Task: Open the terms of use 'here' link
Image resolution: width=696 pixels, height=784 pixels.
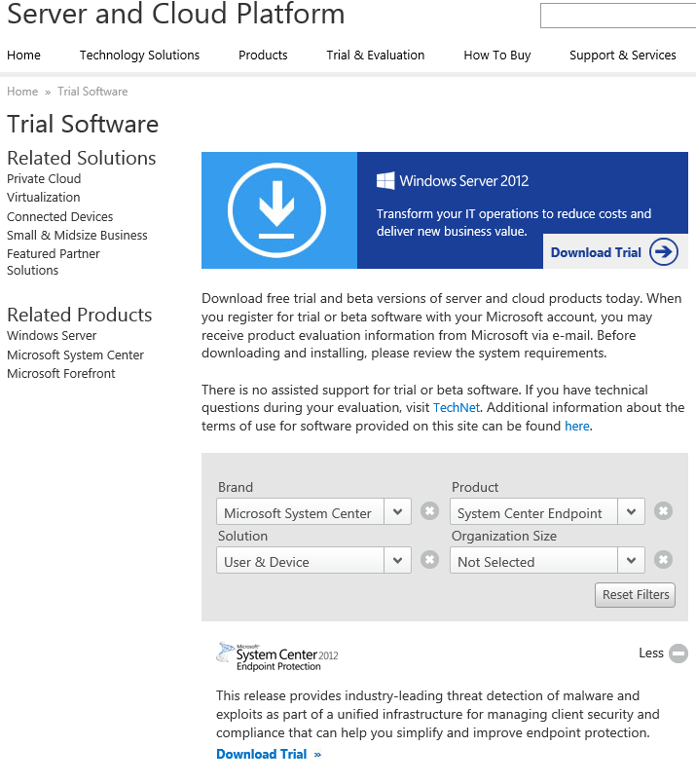Action: click(x=577, y=426)
